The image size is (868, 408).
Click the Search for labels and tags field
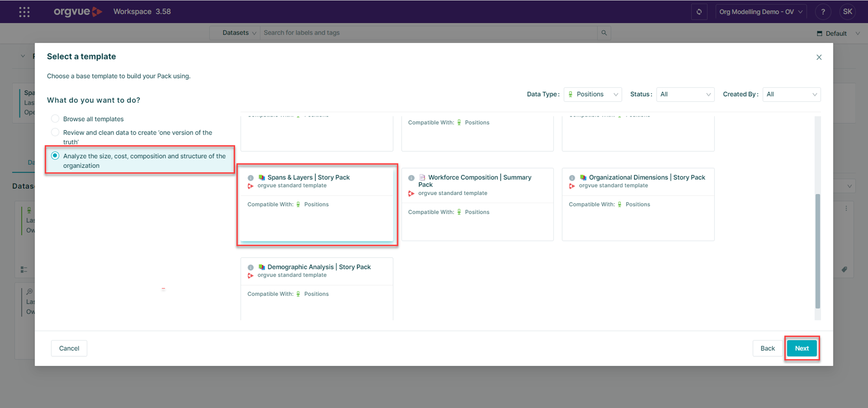(428, 33)
